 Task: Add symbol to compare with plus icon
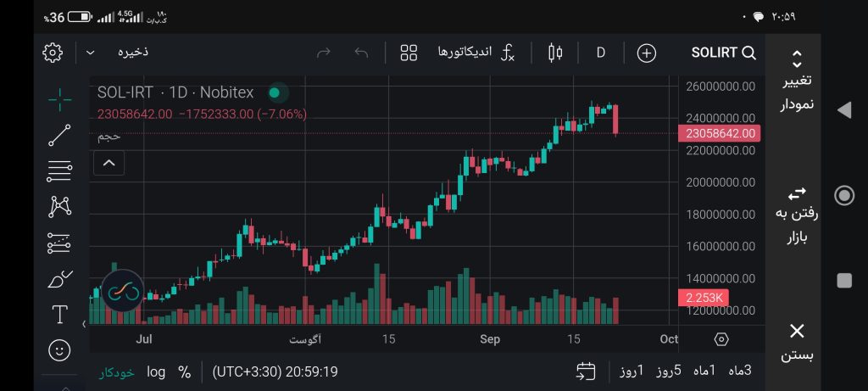tap(647, 53)
